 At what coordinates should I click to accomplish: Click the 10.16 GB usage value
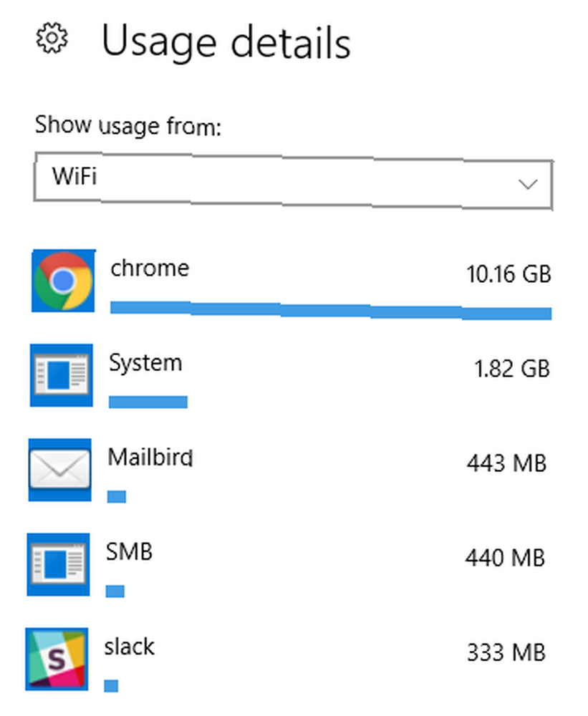pyautogui.click(x=509, y=274)
